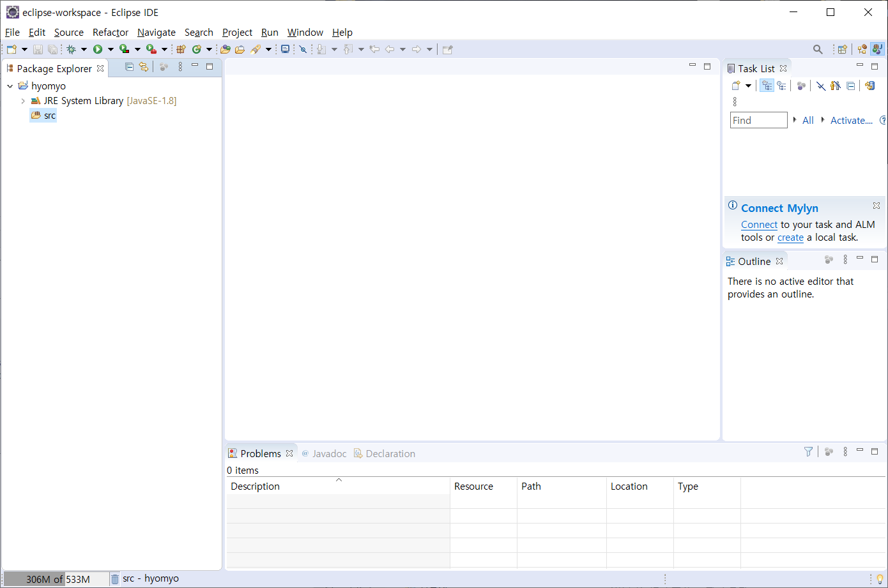Click the Pin Editor toolbar icon
This screenshot has height=588, width=888.
(x=448, y=49)
